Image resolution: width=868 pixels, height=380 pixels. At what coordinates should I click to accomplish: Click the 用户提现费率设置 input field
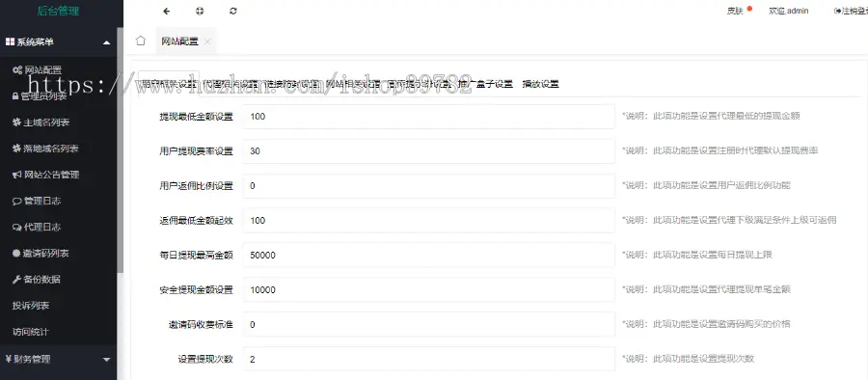tap(428, 151)
